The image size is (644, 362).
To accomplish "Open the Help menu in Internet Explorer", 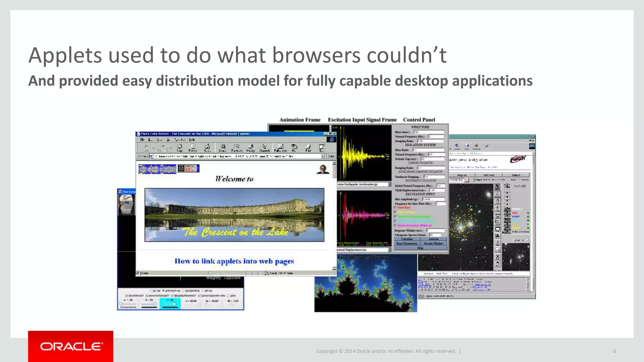I will coord(192,140).
